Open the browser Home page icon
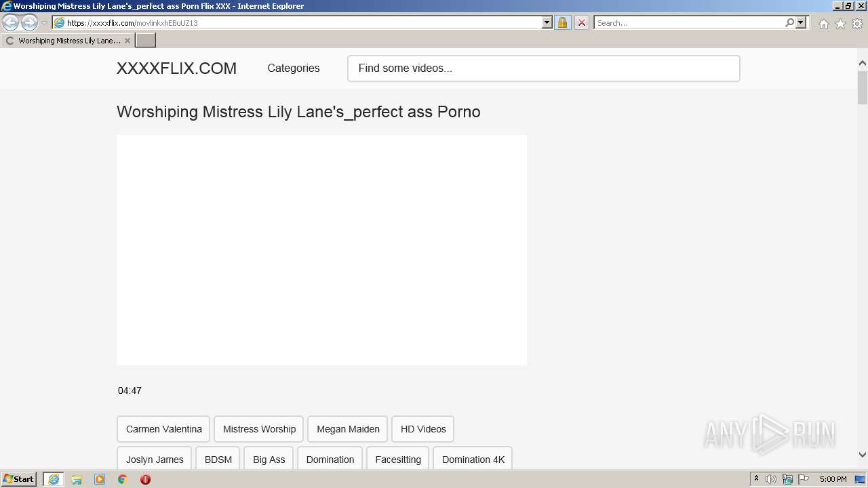Viewport: 868px width, 488px height. coord(823,24)
